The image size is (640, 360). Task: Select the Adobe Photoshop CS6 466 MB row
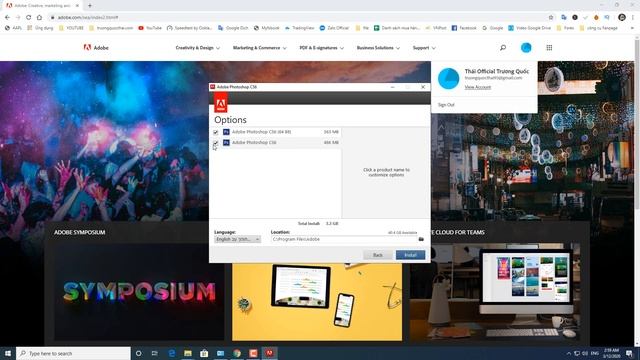point(276,143)
